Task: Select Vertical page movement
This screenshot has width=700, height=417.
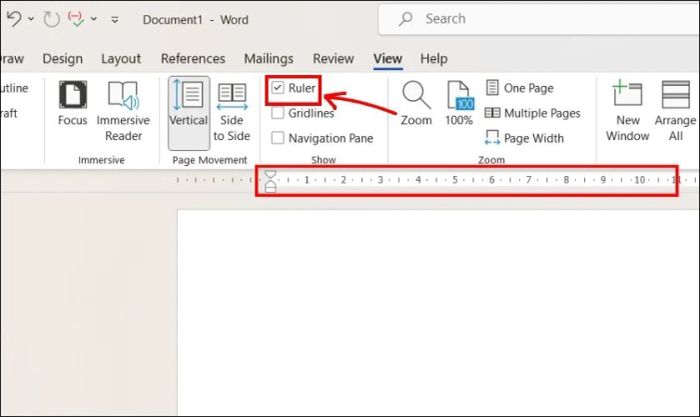Action: tap(188, 113)
